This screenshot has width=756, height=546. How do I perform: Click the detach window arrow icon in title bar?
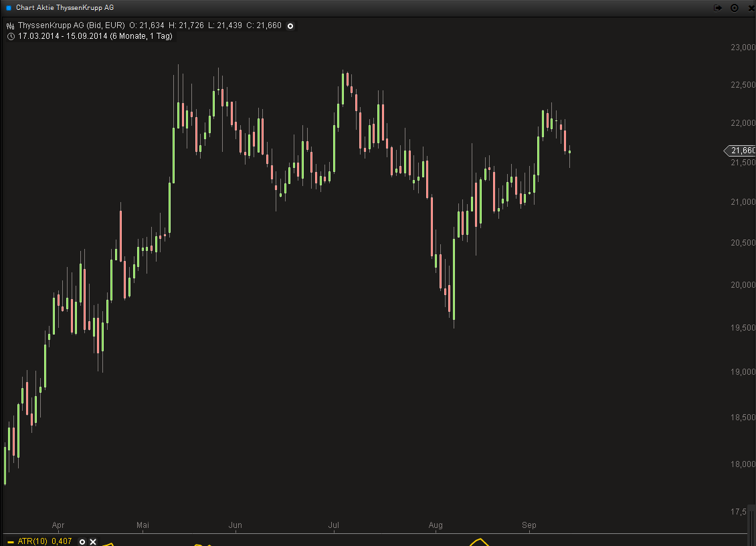coord(718,8)
